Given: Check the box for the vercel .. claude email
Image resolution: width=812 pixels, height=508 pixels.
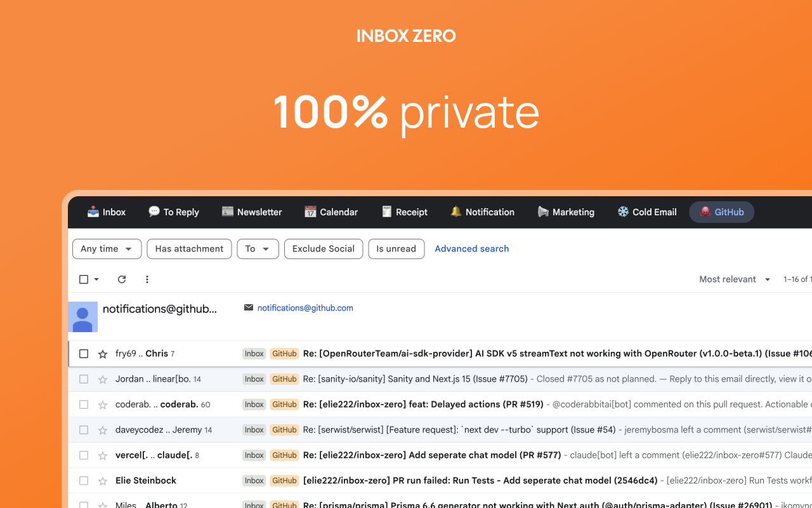Looking at the screenshot, I should point(84,455).
